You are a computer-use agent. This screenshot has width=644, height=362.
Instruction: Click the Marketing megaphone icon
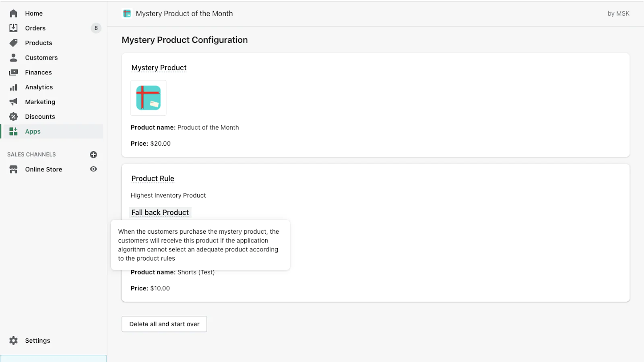[13, 102]
